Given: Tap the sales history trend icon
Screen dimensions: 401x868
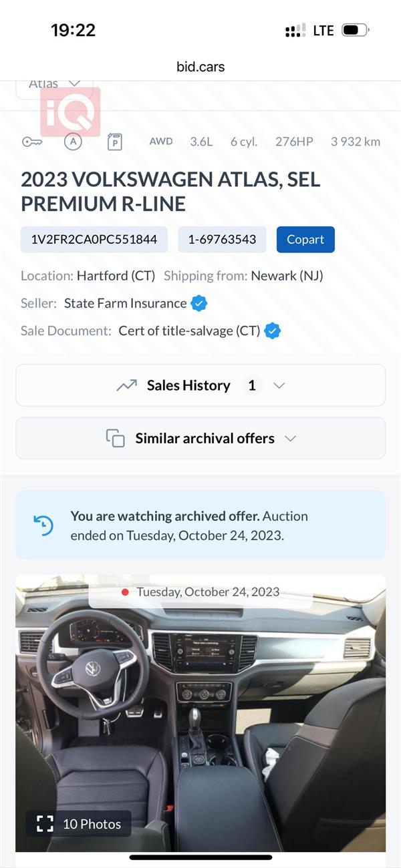Looking at the screenshot, I should (126, 385).
